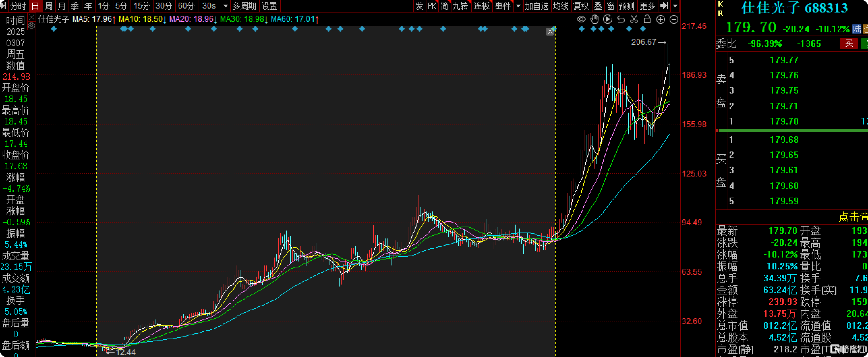Viewport: 868px width, 357px height.
Task: Click the 点击查 link in quote panel
Action: (x=853, y=217)
